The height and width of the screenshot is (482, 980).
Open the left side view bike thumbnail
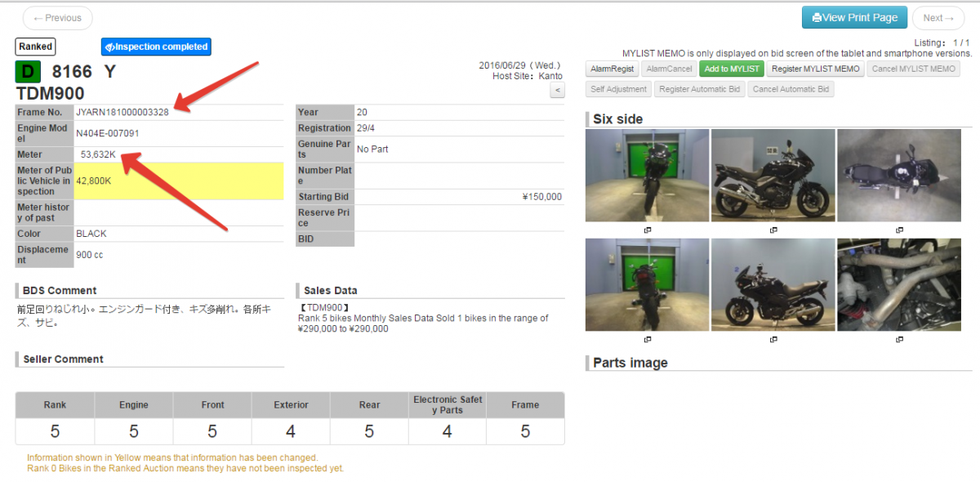coord(773,285)
